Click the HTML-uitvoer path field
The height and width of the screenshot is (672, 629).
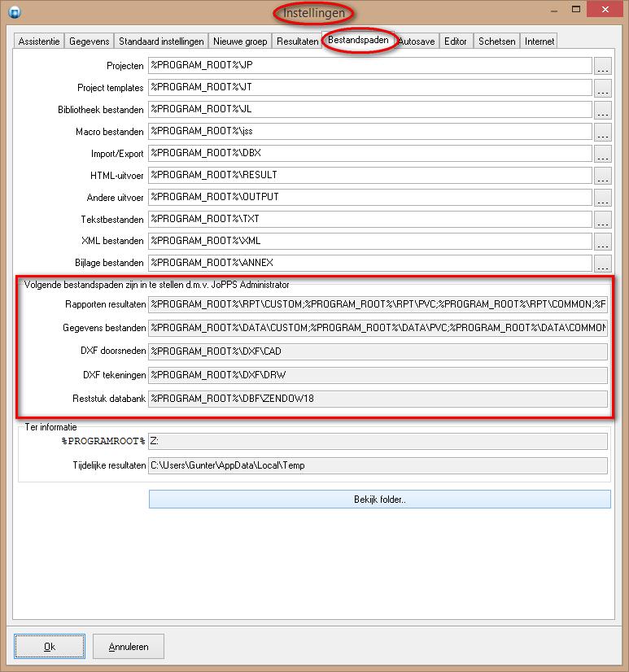(x=370, y=175)
